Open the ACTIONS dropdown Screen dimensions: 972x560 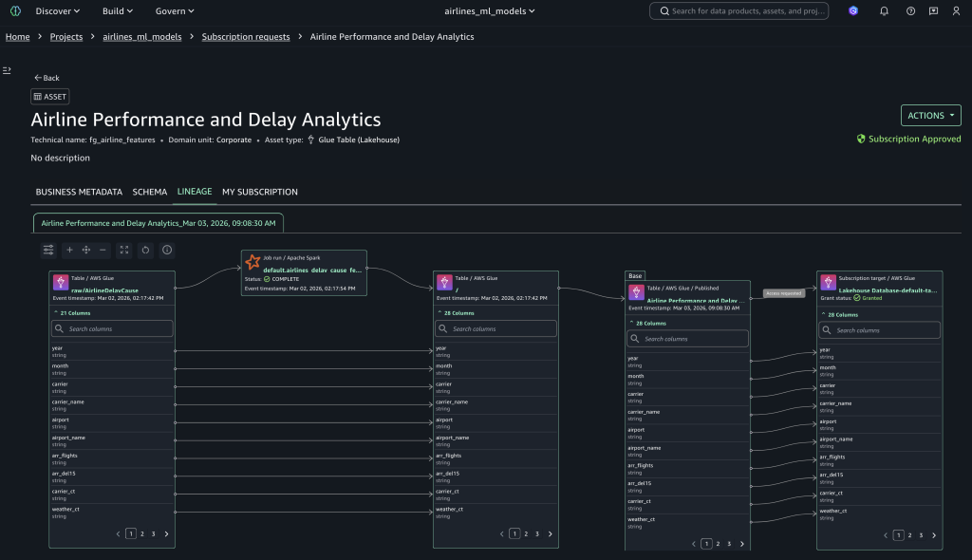930,116
